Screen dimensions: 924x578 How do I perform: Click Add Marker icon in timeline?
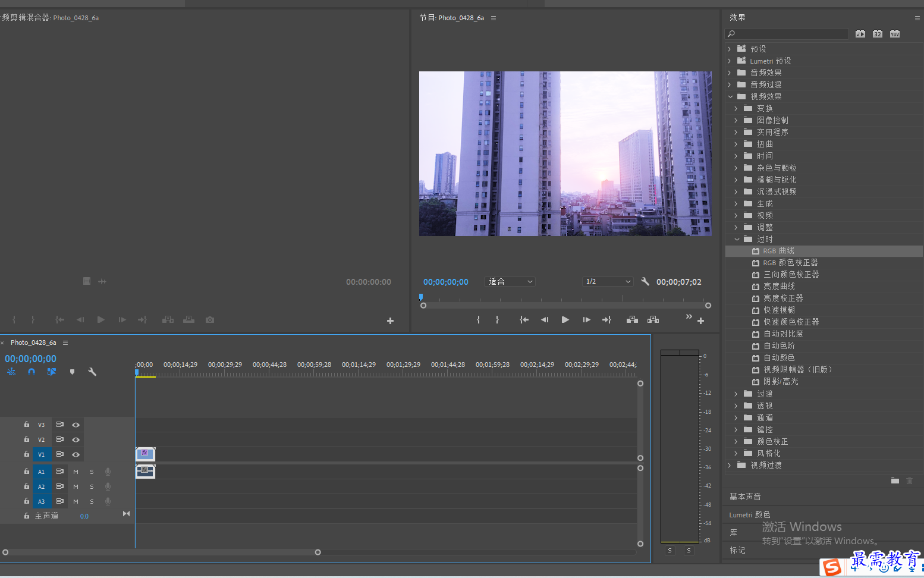[72, 372]
